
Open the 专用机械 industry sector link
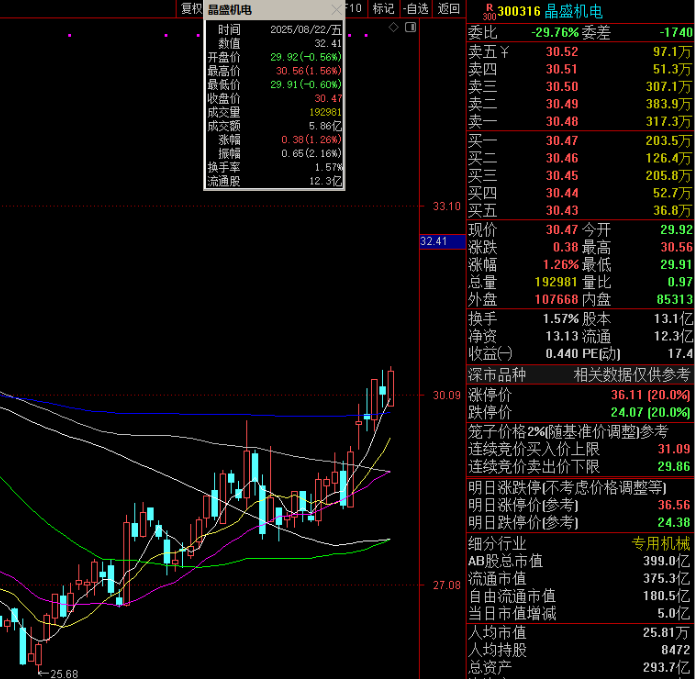coord(661,543)
